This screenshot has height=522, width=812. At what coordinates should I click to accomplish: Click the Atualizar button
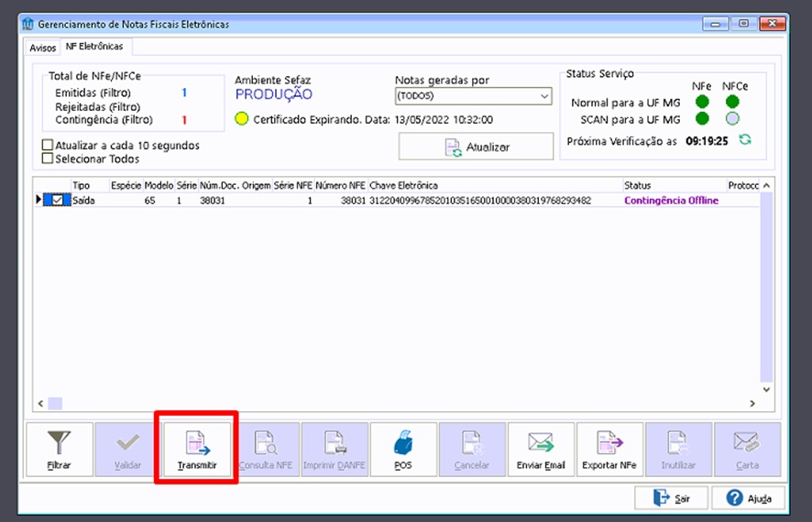tap(476, 147)
